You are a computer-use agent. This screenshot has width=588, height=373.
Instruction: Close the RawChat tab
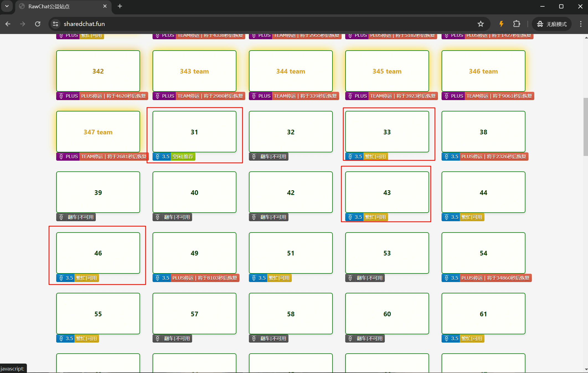(105, 6)
